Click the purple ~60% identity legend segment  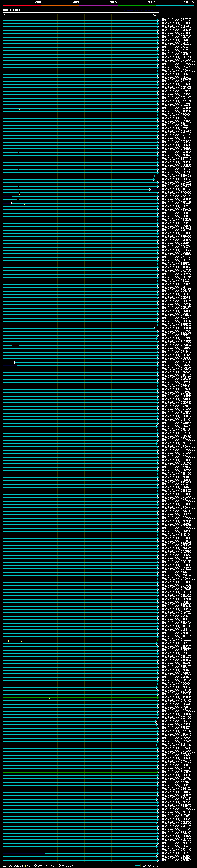[x=99, y=6]
